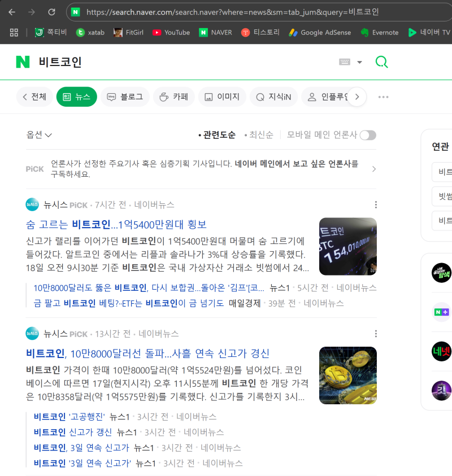
Task: Click 뉴시스 logo on the 7시간 전 article
Action: tap(32, 204)
